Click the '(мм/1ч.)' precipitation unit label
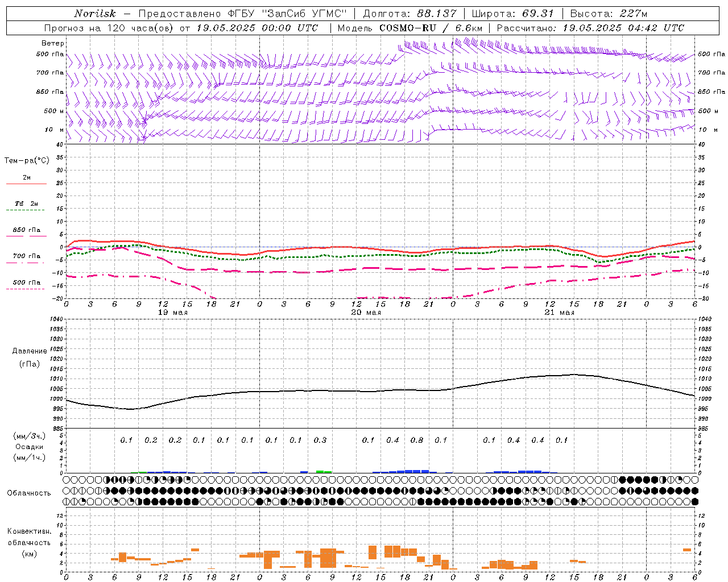This screenshot has width=728, height=582. point(29,458)
